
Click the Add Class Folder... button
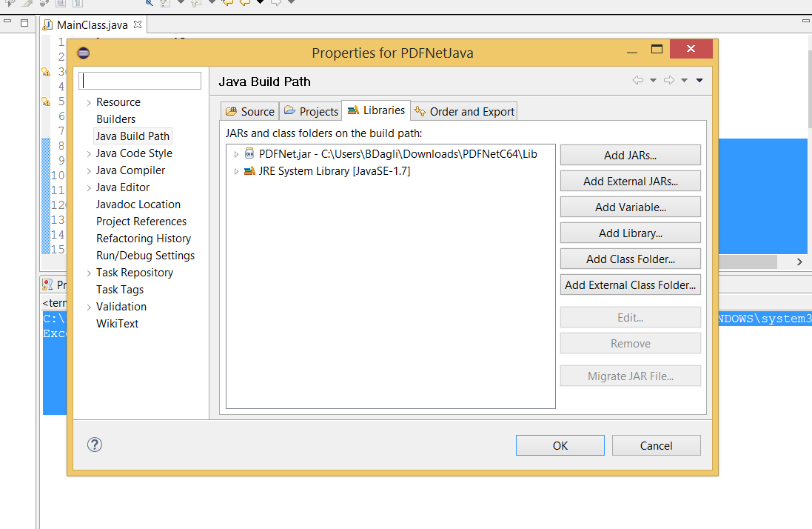630,259
